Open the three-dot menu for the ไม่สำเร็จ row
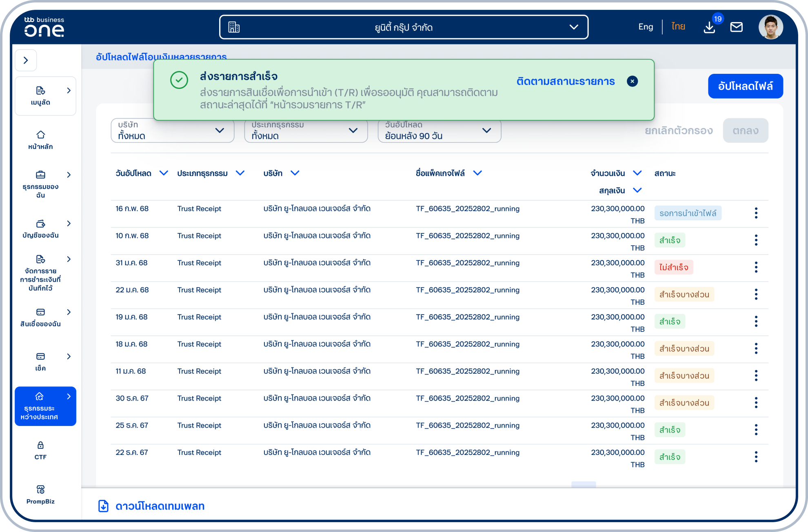The image size is (808, 532). coord(756,267)
